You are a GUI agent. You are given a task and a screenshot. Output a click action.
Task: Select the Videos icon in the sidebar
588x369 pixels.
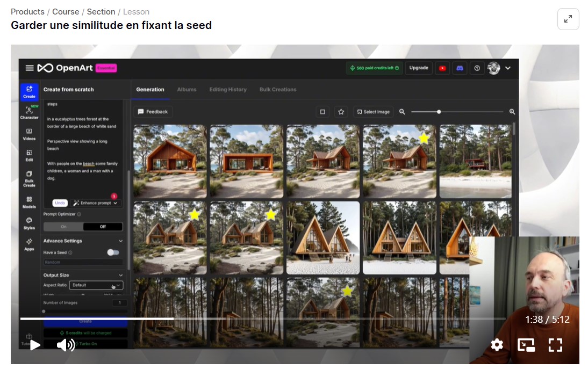point(29,134)
